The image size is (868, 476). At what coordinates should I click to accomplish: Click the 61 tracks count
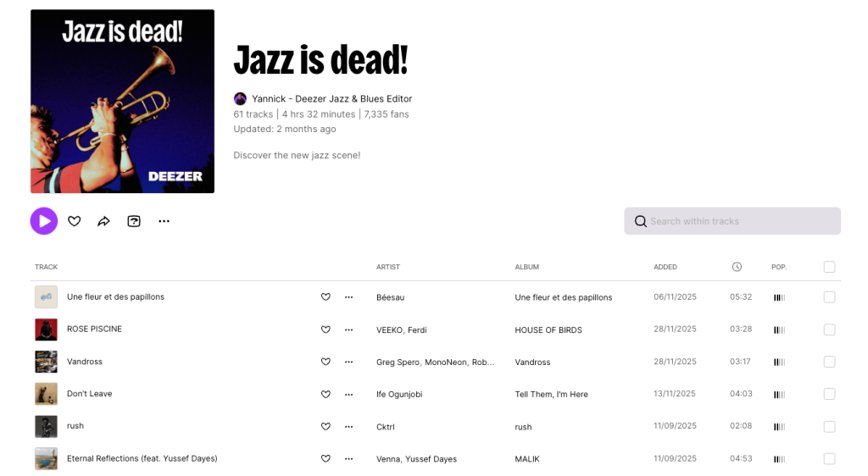pyautogui.click(x=253, y=113)
